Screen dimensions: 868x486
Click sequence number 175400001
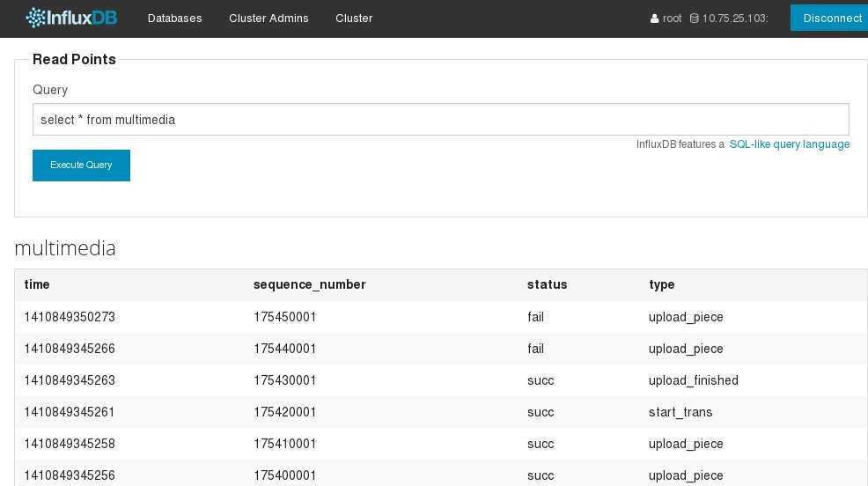(x=285, y=475)
